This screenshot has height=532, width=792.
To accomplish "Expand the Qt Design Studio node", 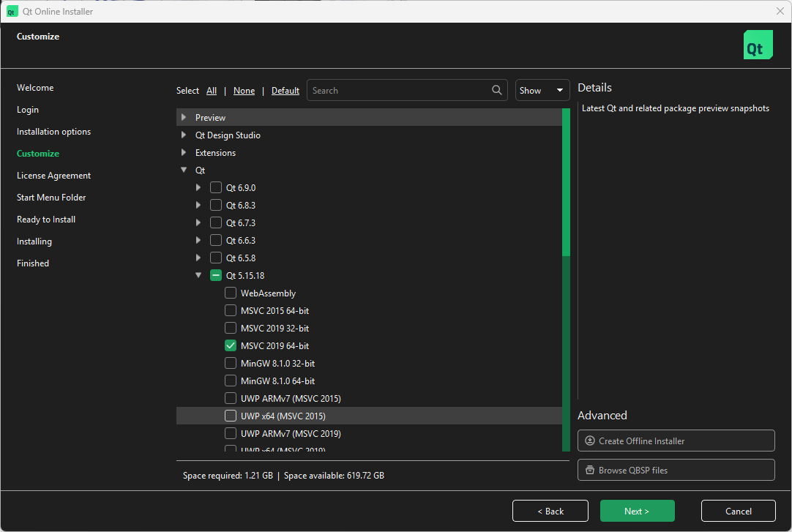I will click(184, 135).
